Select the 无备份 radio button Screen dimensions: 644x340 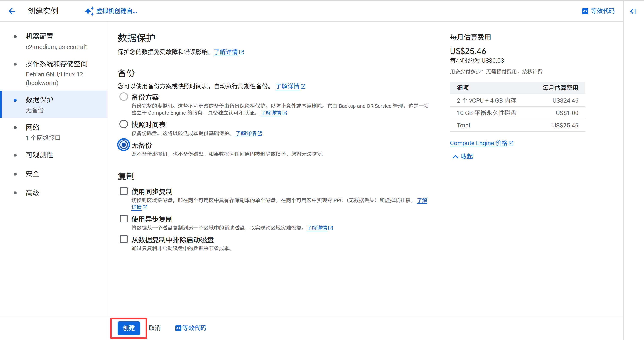(123, 145)
